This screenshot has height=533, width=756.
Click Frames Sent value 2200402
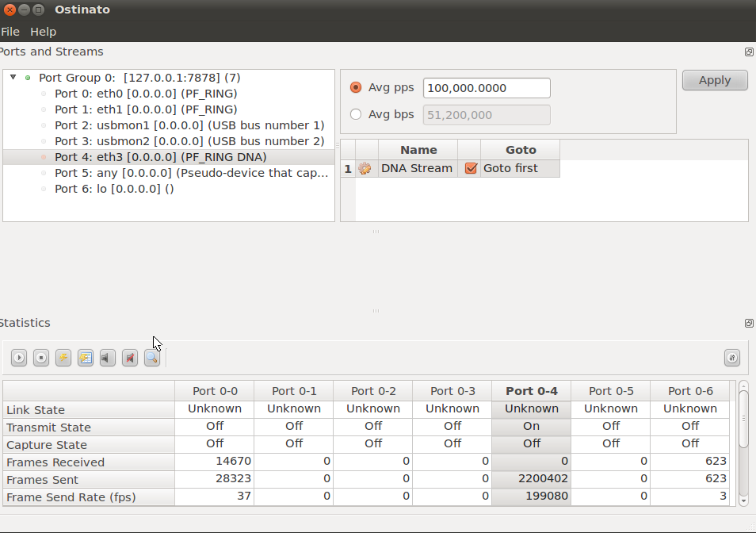531,478
